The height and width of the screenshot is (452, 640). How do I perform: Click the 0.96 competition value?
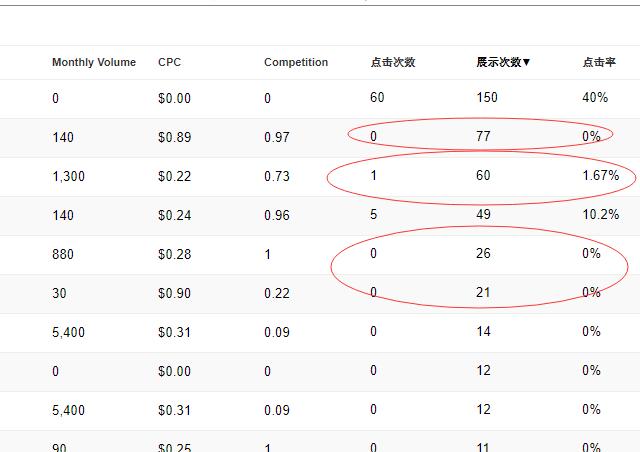point(277,215)
